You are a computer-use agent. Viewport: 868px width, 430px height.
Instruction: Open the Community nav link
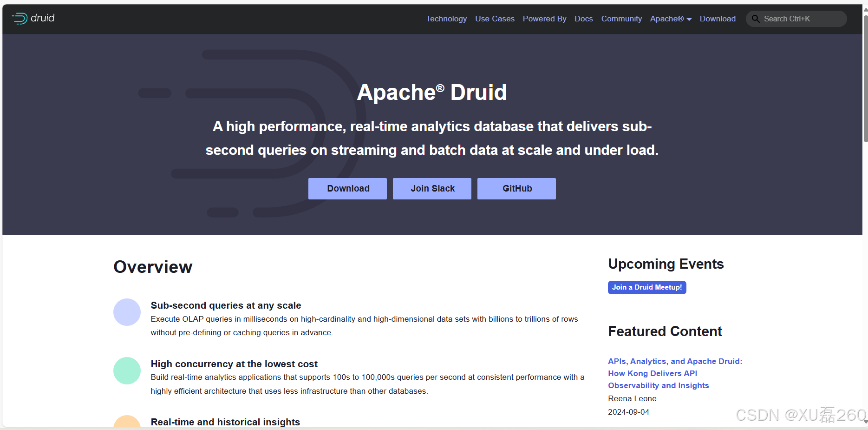pos(621,19)
